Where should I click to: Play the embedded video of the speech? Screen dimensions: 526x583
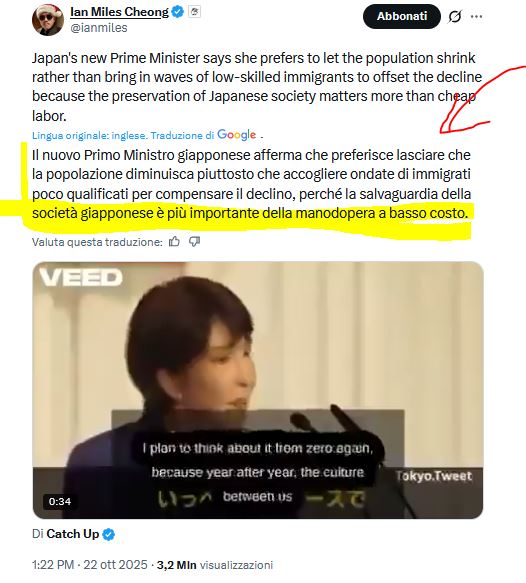pos(258,390)
